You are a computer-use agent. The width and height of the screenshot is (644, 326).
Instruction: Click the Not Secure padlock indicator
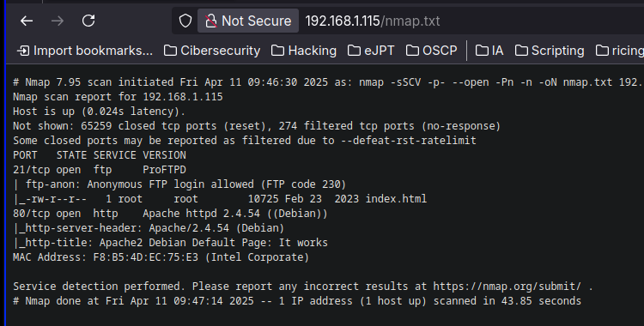(248, 21)
